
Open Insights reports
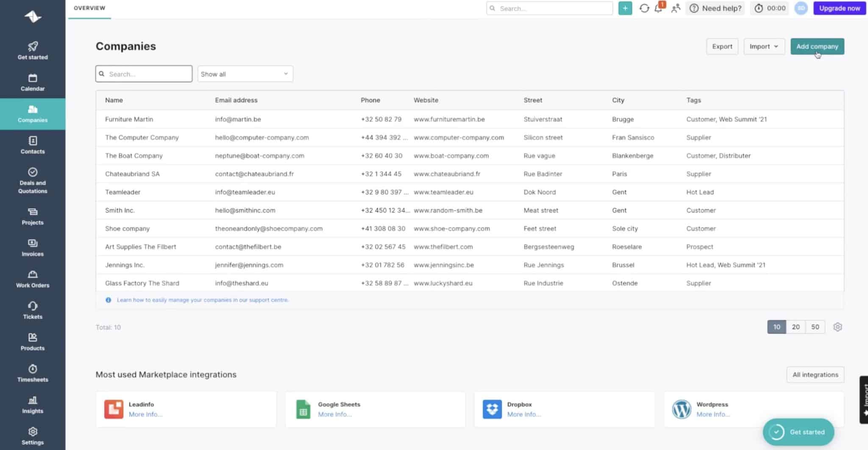[33, 405]
